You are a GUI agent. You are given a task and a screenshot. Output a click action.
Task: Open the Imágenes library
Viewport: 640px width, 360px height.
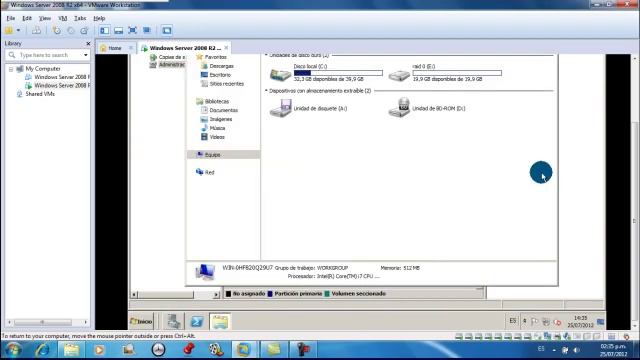220,120
